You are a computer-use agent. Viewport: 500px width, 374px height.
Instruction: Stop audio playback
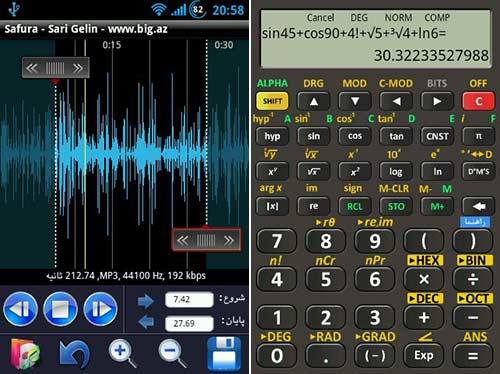coord(60,309)
